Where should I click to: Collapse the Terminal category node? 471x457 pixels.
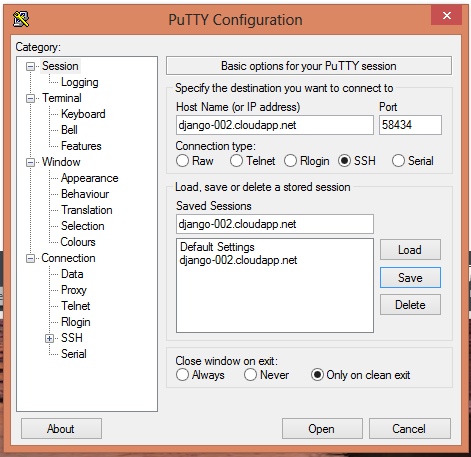pyautogui.click(x=30, y=98)
